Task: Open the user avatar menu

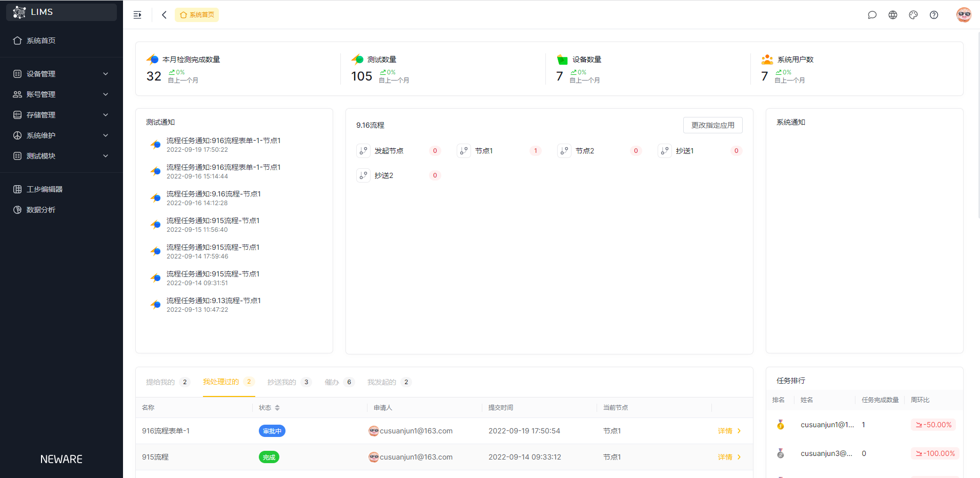Action: [964, 15]
